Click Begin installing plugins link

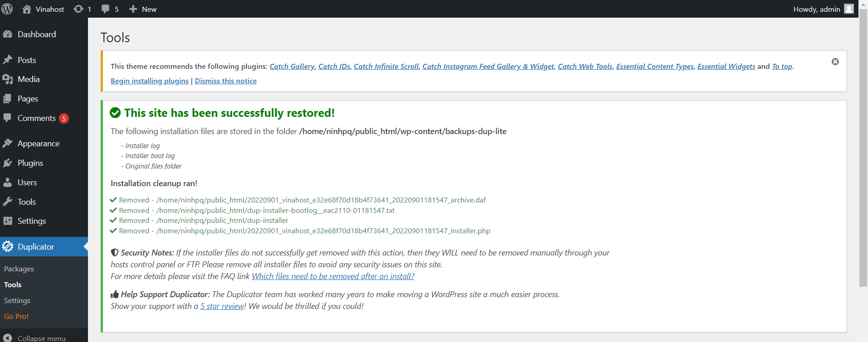(x=150, y=81)
